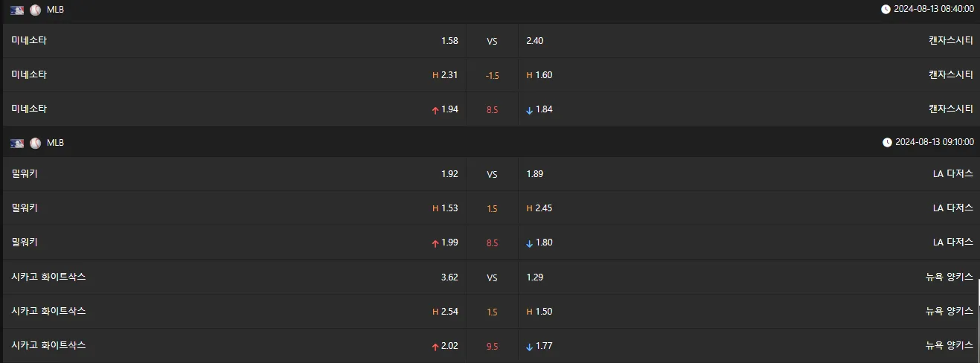
Task: Click the clock icon beside 2024-08-13 09:10:00
Action: coord(887,142)
